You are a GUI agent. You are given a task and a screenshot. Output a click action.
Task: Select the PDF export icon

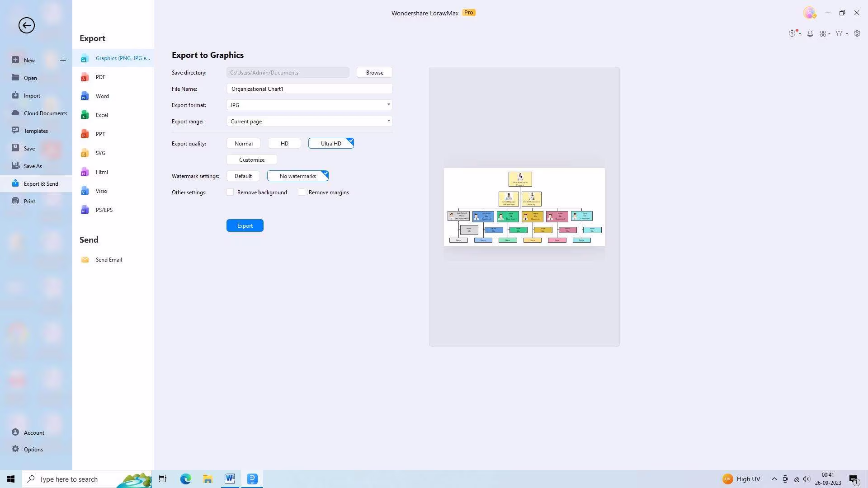(x=85, y=77)
